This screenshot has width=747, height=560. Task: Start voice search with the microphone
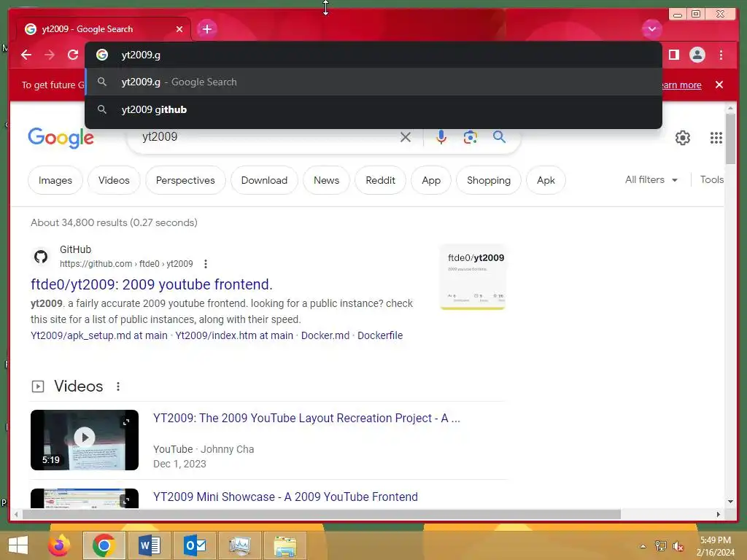click(441, 137)
